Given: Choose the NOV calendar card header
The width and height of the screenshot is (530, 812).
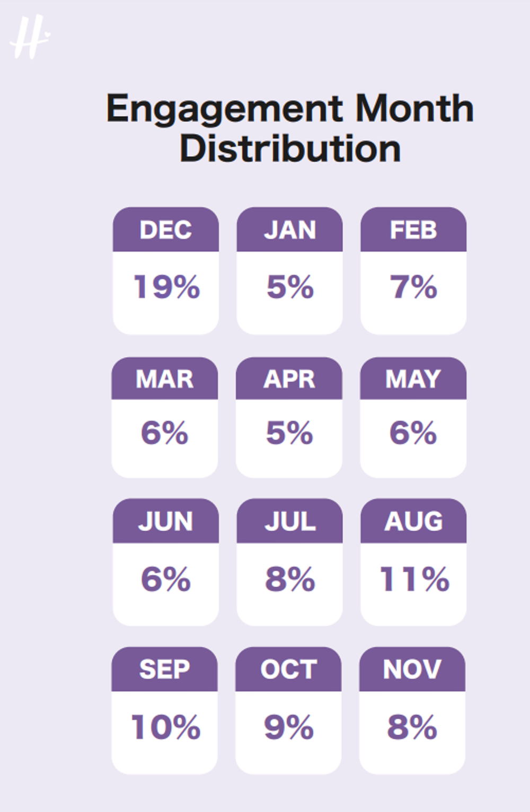Looking at the screenshot, I should point(412,669).
